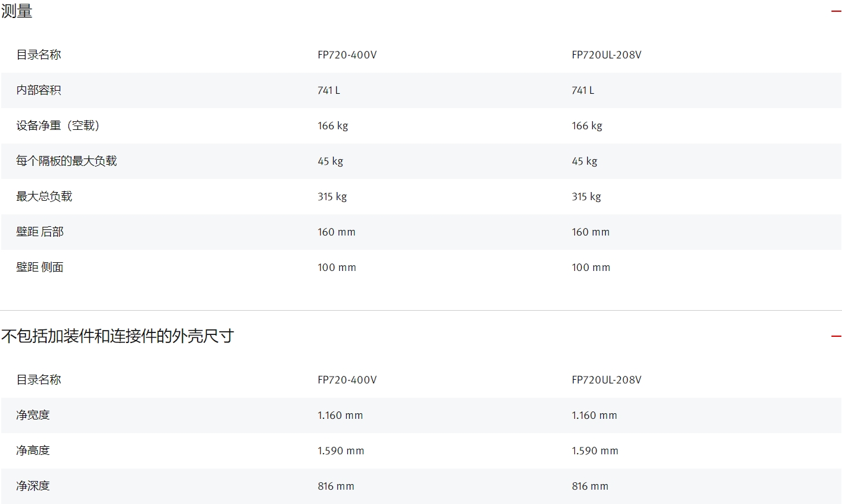Click the 壁距 侧面 row label

[40, 267]
